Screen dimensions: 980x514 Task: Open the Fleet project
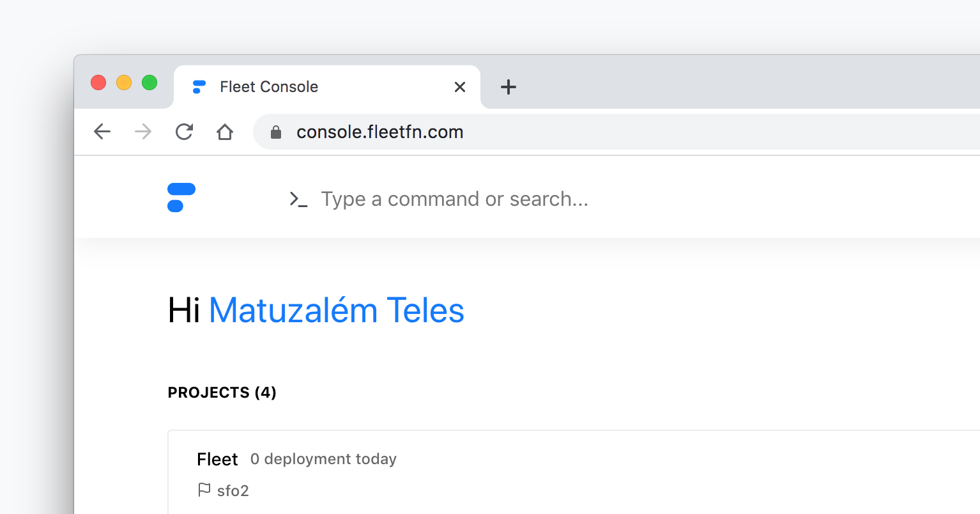click(x=217, y=459)
